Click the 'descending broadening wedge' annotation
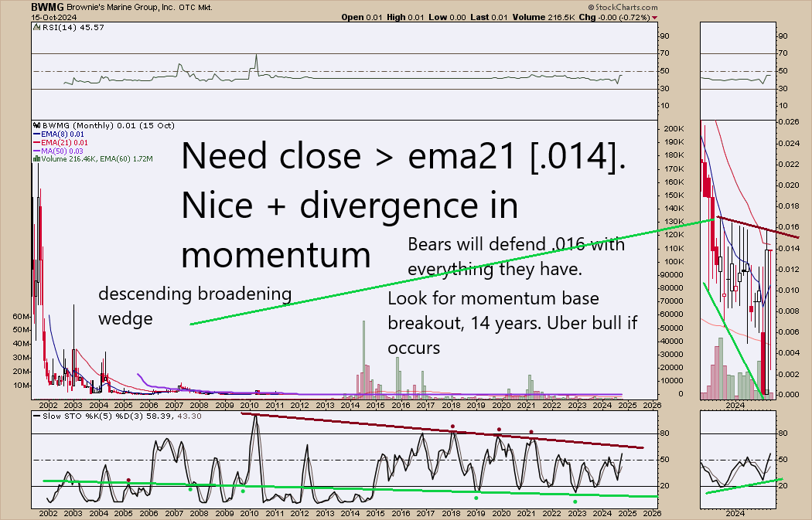Image resolution: width=812 pixels, height=520 pixels. [195, 306]
